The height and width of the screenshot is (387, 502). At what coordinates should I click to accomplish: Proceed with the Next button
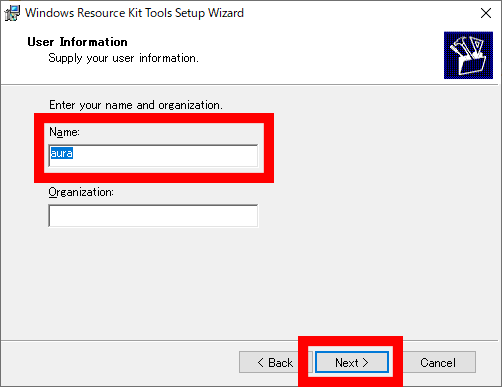pyautogui.click(x=352, y=362)
